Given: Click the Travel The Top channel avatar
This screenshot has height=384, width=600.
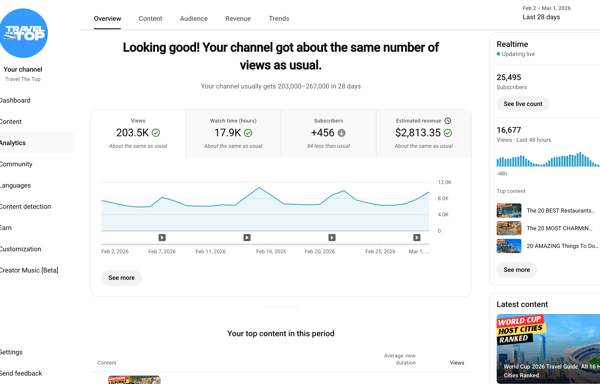Looking at the screenshot, I should tap(23, 33).
